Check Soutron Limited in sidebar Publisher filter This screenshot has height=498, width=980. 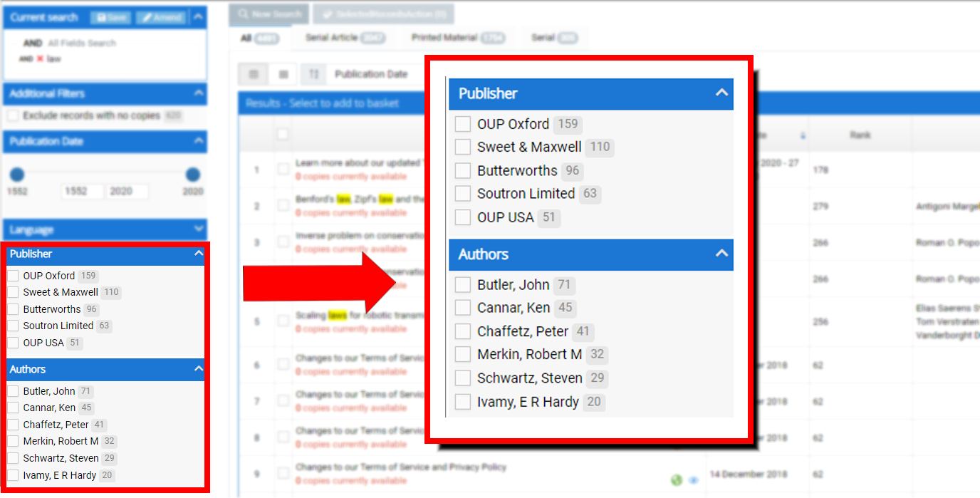click(14, 326)
